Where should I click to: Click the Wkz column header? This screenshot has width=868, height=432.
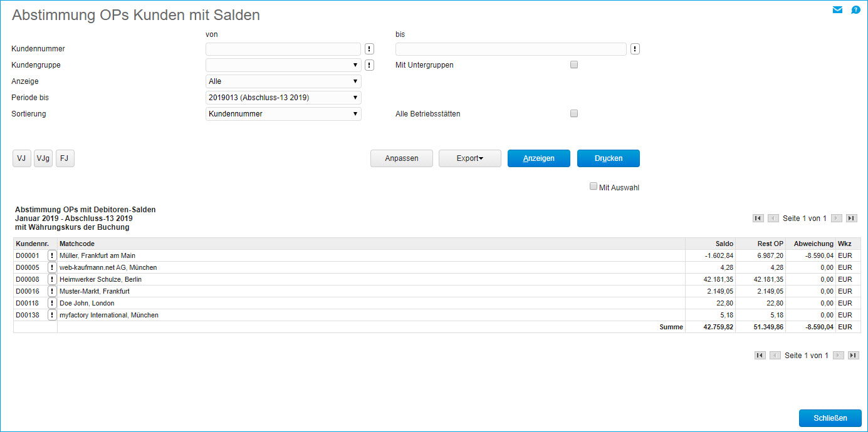pos(848,244)
